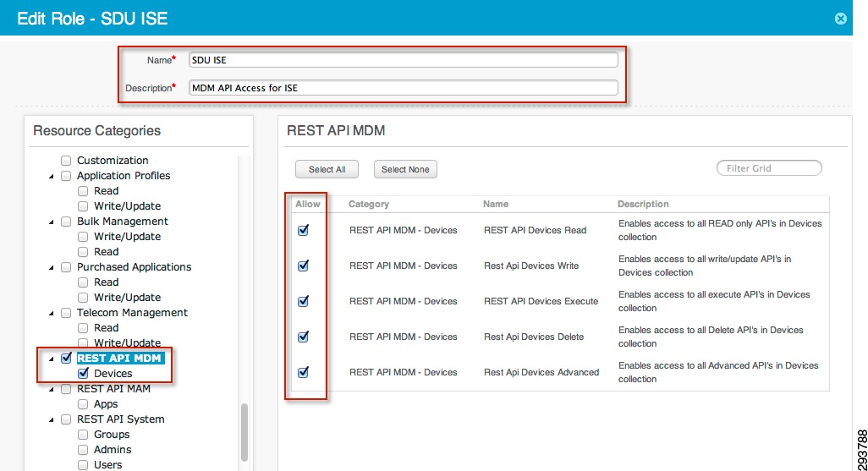868x471 pixels.
Task: Select the REST API MDM category label
Action: pos(119,358)
